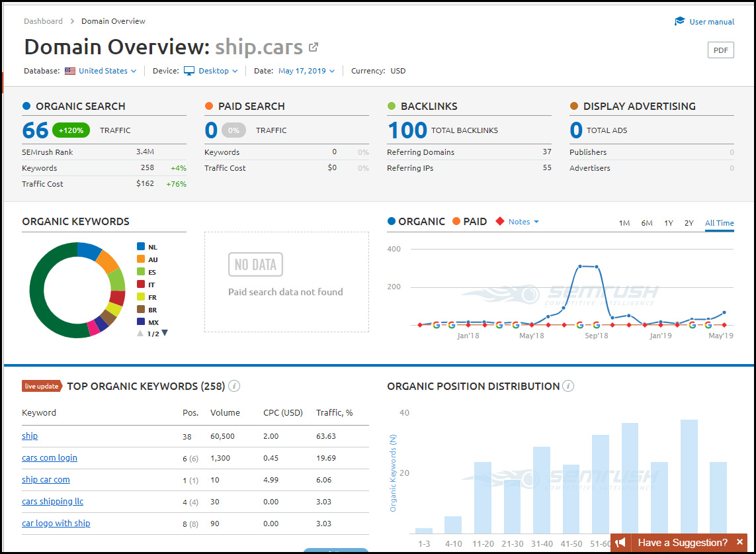This screenshot has height=554, width=756.
Task: Export report with the PDF button
Action: [x=720, y=50]
